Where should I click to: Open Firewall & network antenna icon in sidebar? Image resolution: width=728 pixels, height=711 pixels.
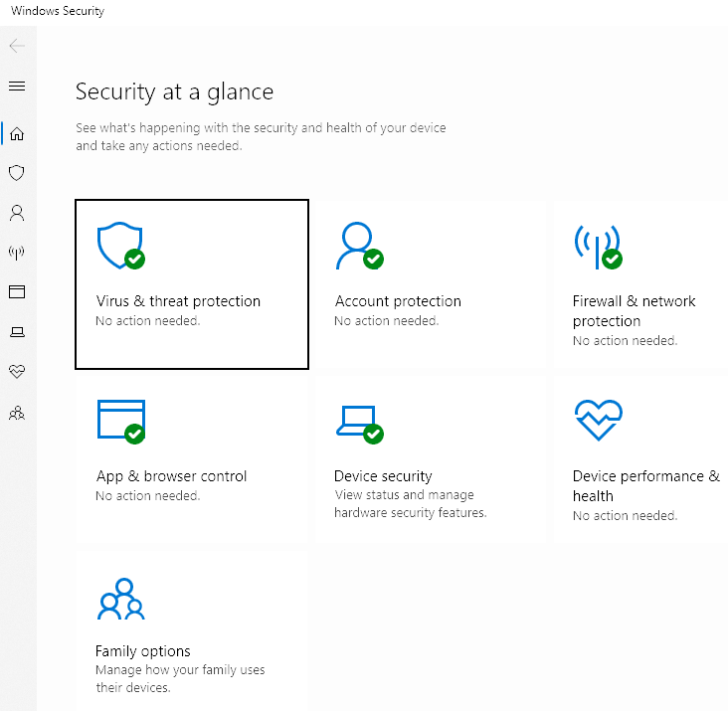17,253
